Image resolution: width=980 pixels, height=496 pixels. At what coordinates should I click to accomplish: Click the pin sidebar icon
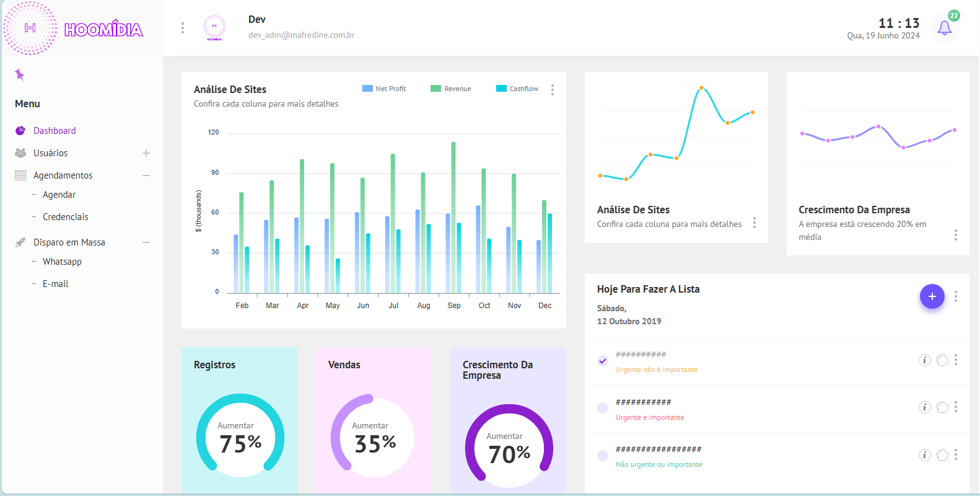[x=19, y=75]
